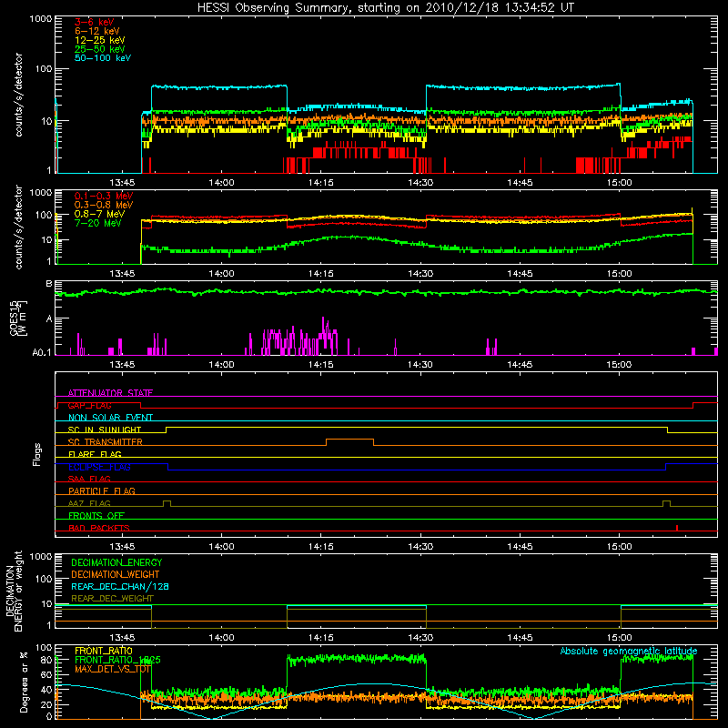Click the raised SC_TRANSMITTER pulse segment
The width and height of the screenshot is (728, 728).
point(349,440)
